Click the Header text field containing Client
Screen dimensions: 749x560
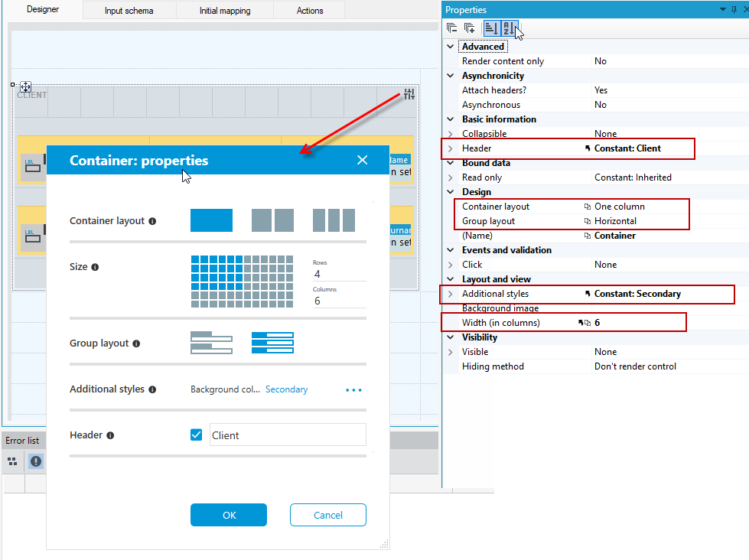click(x=288, y=435)
